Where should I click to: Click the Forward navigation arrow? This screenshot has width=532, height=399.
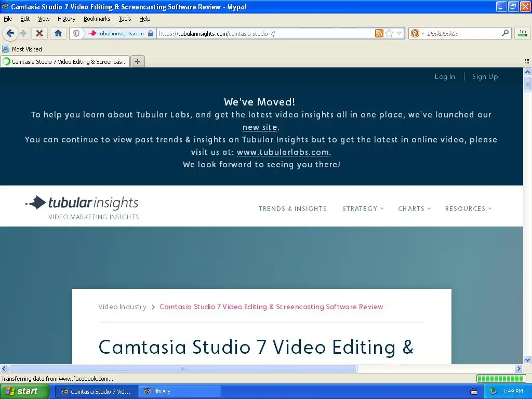point(23,33)
